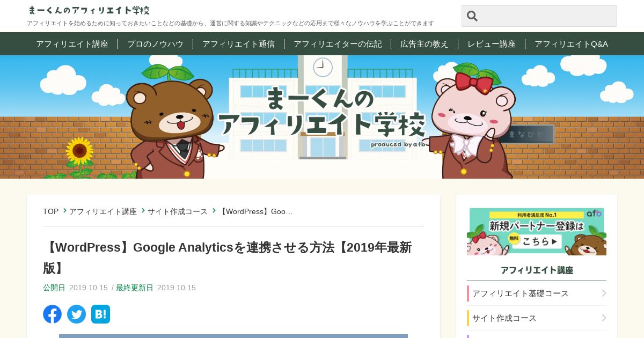Image resolution: width=644 pixels, height=338 pixels.
Task: Click the article title heading
Action: (228, 258)
